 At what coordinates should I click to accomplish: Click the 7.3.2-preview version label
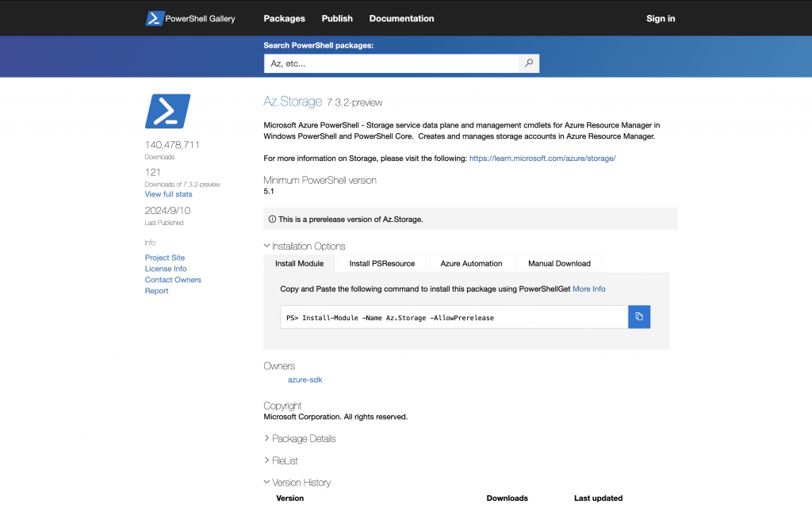point(354,102)
